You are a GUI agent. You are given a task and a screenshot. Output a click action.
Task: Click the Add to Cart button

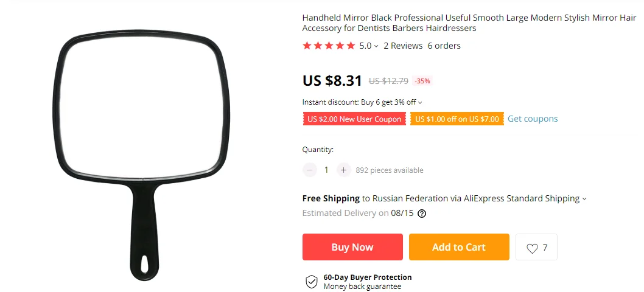click(x=459, y=247)
